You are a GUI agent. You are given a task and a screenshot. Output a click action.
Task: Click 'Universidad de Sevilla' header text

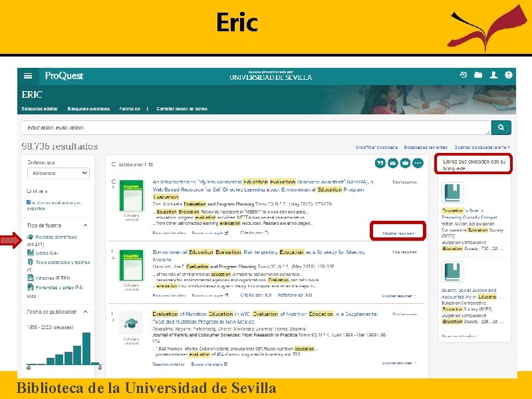[271, 77]
